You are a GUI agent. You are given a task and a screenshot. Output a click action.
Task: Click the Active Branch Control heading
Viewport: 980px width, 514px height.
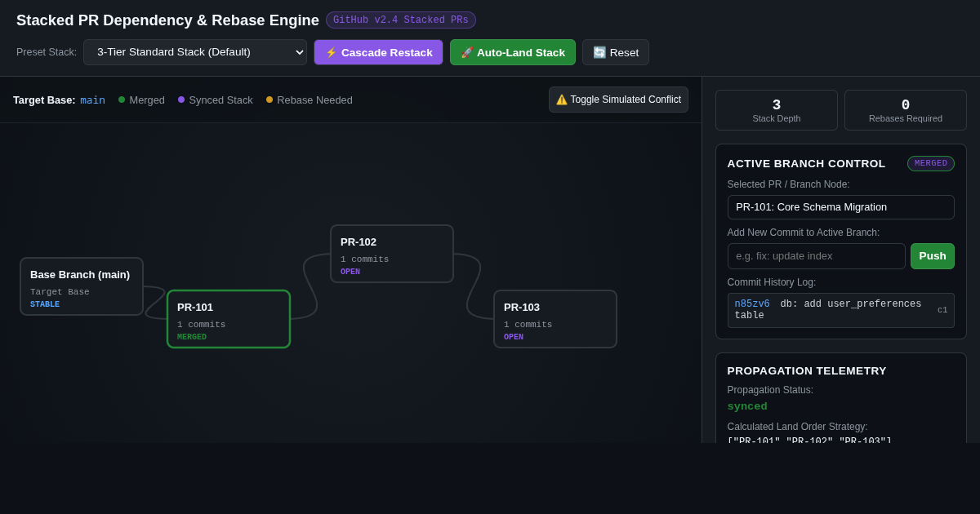click(x=806, y=163)
